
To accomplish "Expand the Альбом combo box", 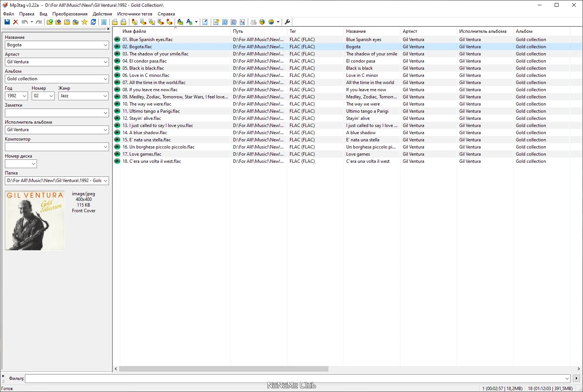I will tap(106, 79).
